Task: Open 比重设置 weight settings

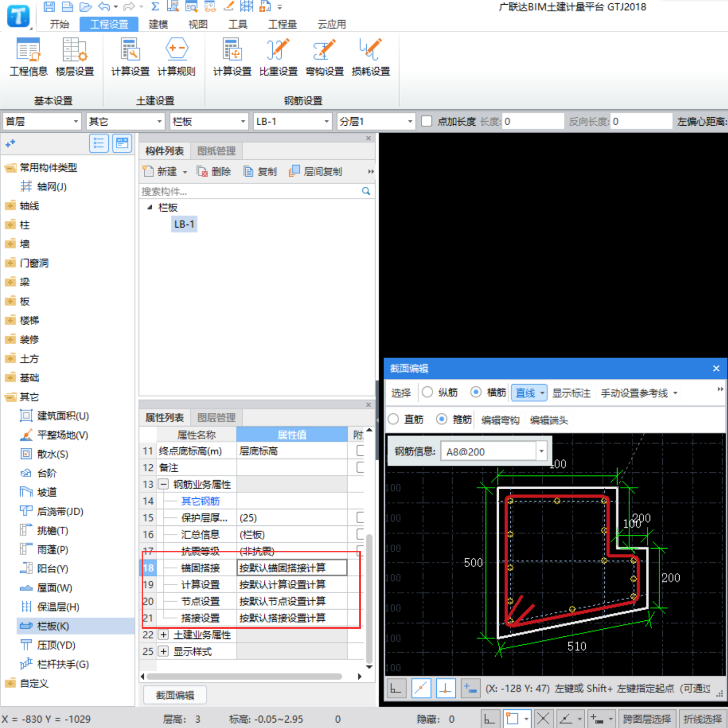Action: tap(278, 57)
